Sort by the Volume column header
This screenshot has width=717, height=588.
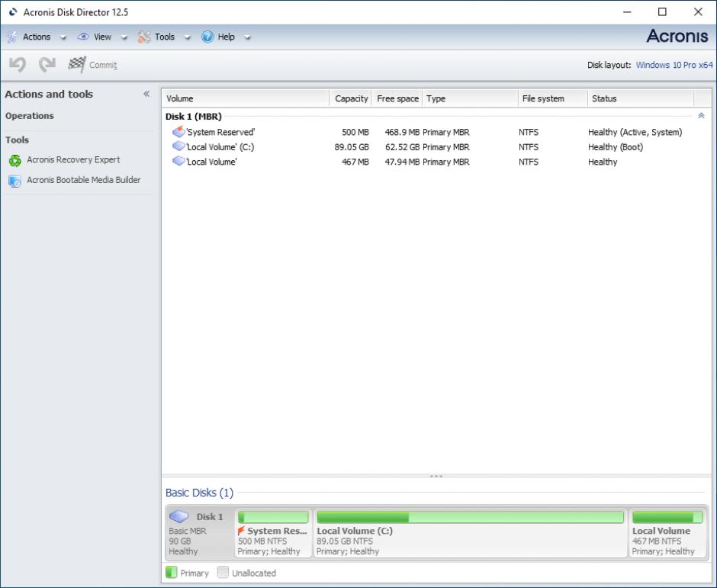tap(246, 98)
